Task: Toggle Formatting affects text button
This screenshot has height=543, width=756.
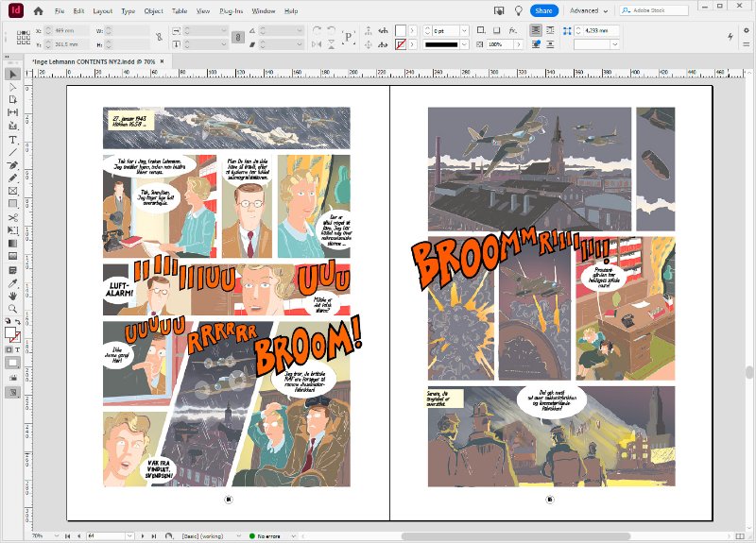Action: [18, 349]
